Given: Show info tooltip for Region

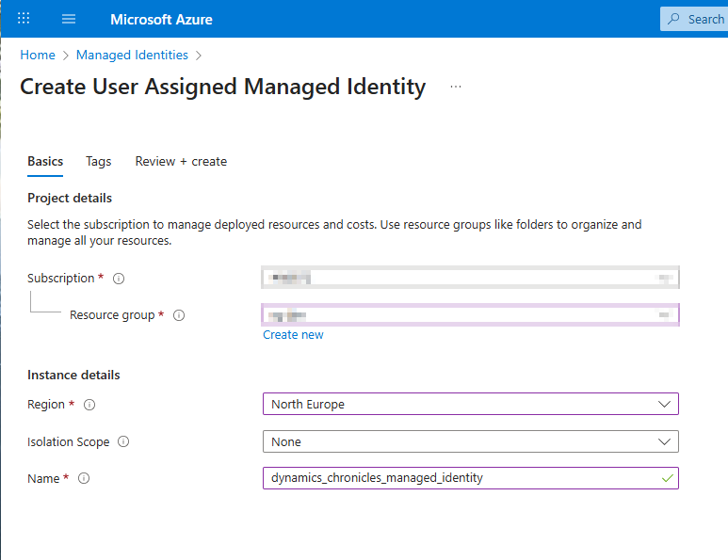Looking at the screenshot, I should (x=90, y=405).
